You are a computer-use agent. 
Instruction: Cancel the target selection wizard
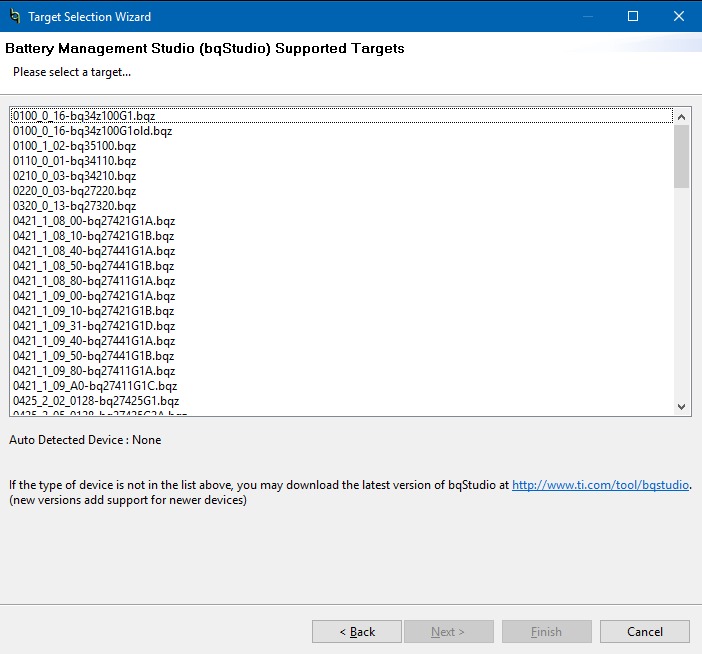pos(645,632)
